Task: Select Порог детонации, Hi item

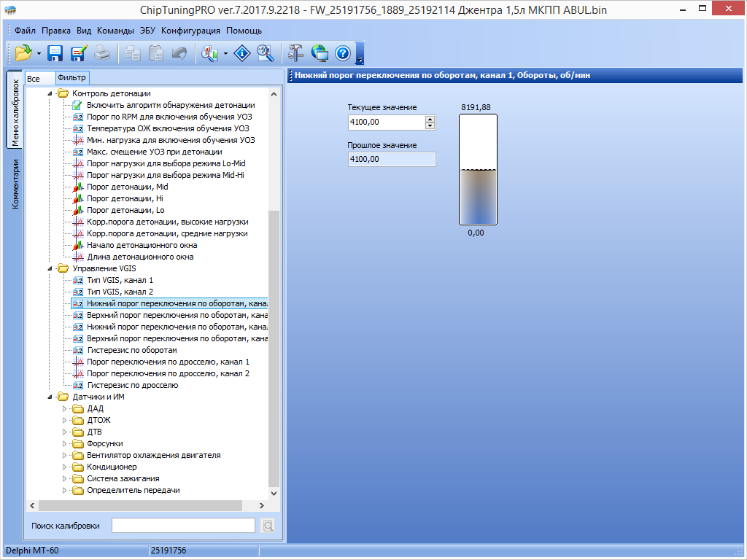Action: tap(125, 198)
